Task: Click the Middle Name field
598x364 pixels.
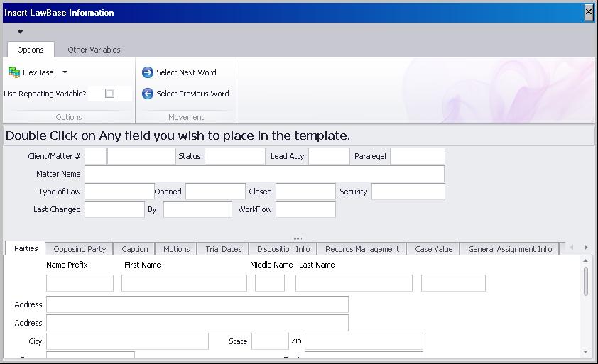Action: pos(270,283)
